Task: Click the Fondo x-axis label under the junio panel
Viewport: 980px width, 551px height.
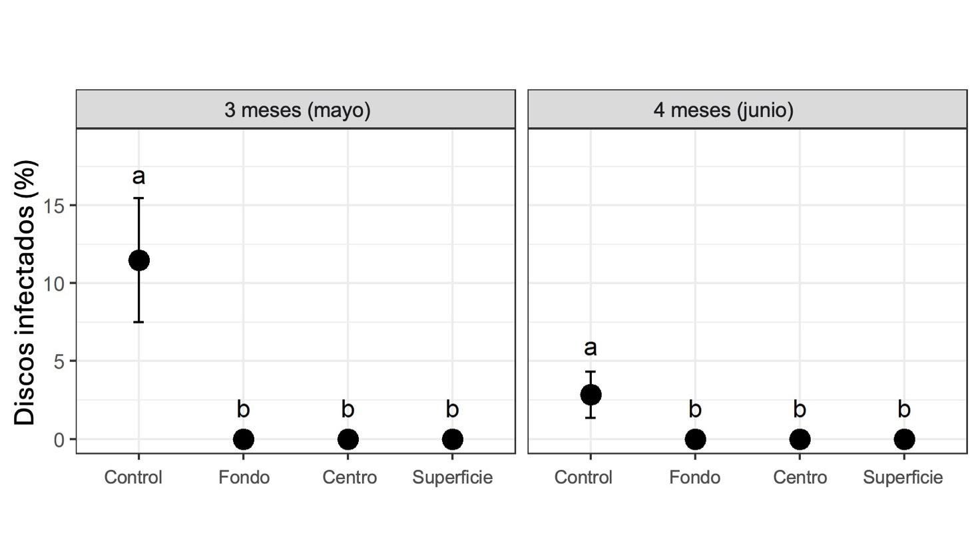Action: pyautogui.click(x=694, y=478)
